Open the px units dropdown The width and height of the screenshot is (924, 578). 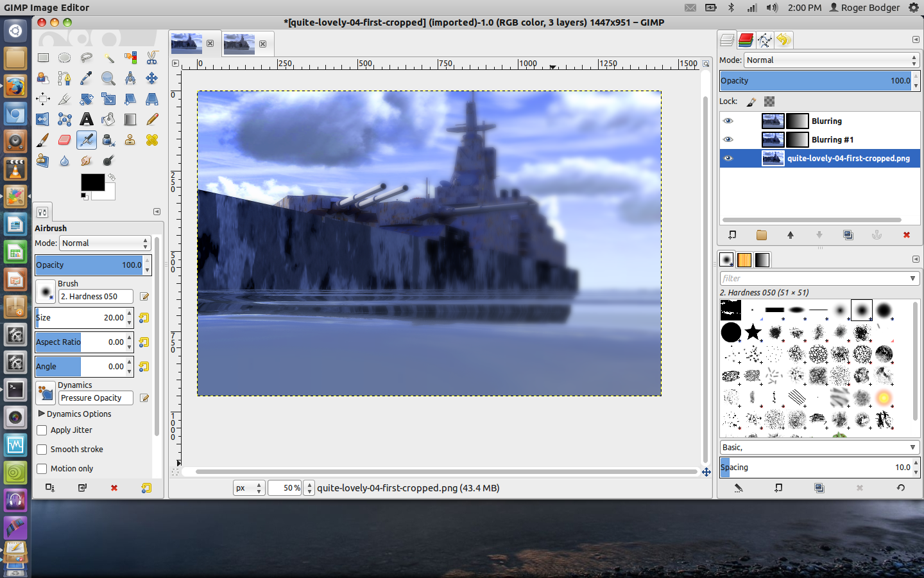coord(249,488)
